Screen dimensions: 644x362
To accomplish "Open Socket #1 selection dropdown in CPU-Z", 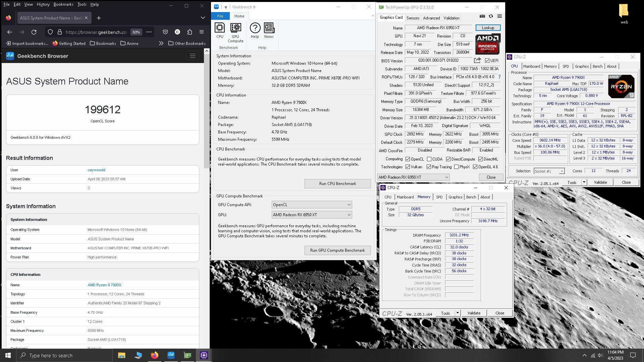I will (x=549, y=171).
